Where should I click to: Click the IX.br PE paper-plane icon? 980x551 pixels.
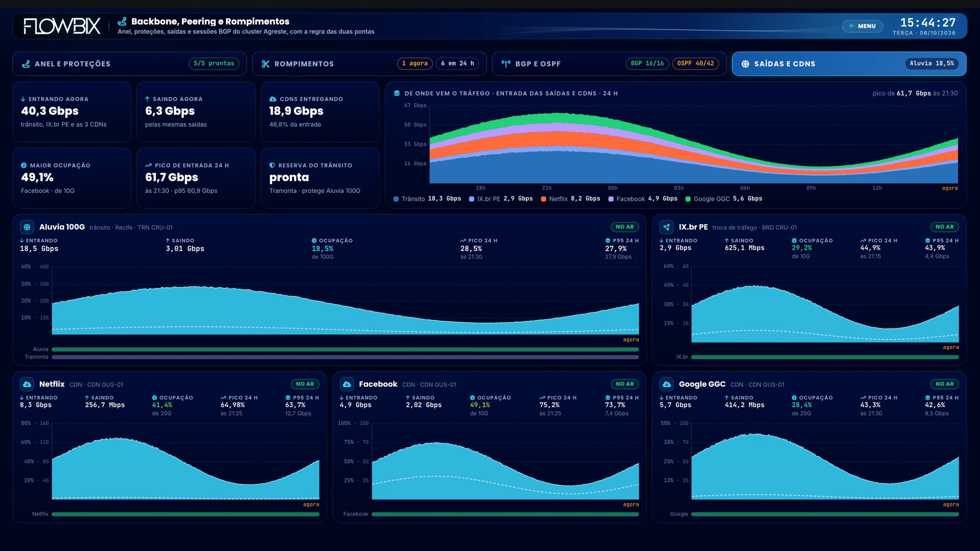point(666,227)
